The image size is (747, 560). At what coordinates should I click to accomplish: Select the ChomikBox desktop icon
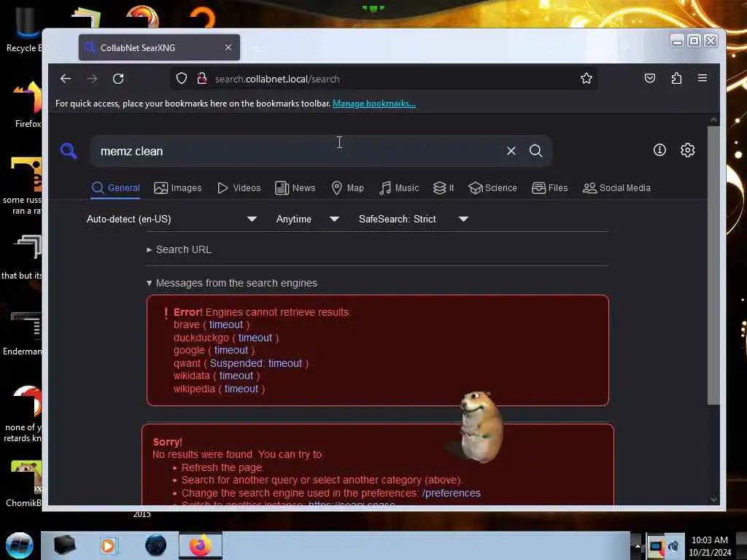click(23, 483)
